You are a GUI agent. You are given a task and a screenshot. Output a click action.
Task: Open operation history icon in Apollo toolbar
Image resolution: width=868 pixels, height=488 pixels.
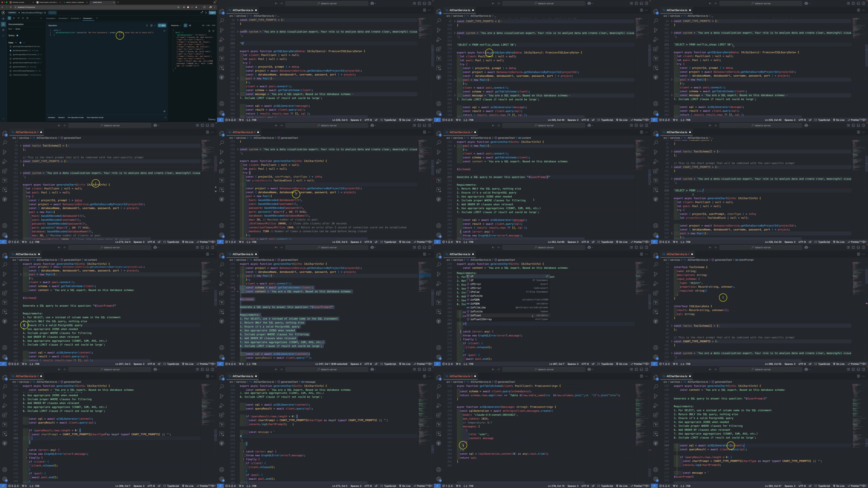[x=18, y=18]
